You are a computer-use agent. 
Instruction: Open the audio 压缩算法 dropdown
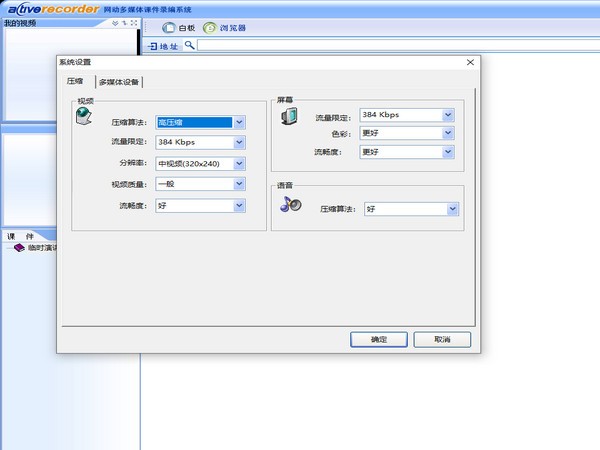point(453,209)
